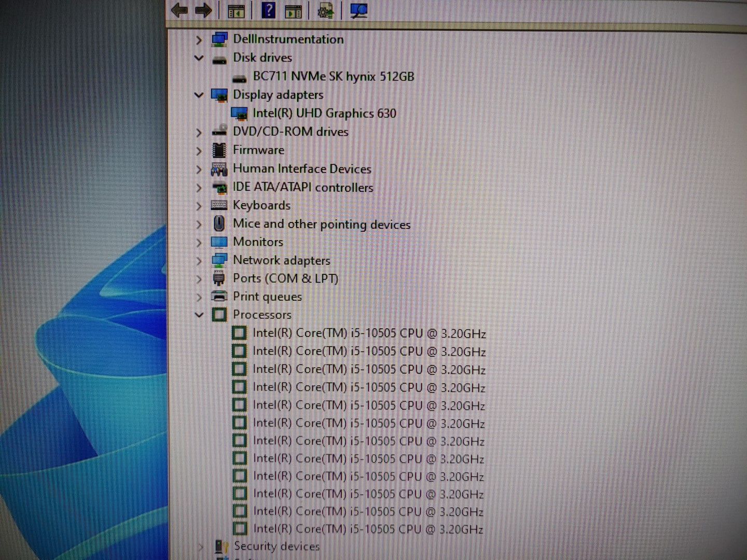Viewport: 747px width, 560px height.
Task: Click the Monitors category icon
Action: pyautogui.click(x=219, y=242)
